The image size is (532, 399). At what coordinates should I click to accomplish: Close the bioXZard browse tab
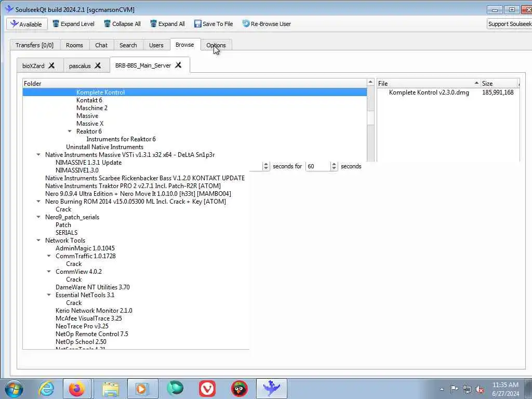pos(51,65)
